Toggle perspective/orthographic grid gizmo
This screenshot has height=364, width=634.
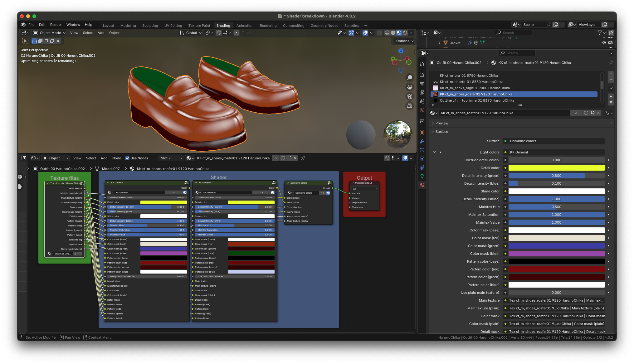(x=410, y=106)
